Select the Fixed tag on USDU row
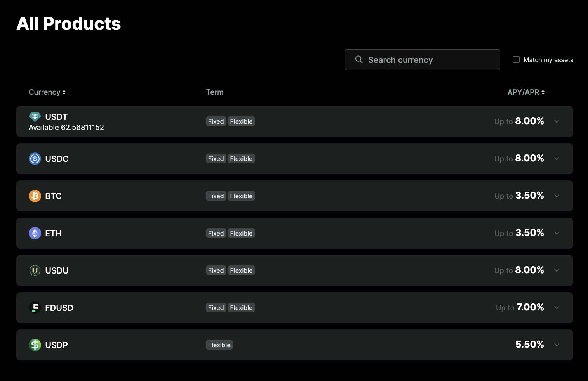588x381 pixels. point(216,270)
